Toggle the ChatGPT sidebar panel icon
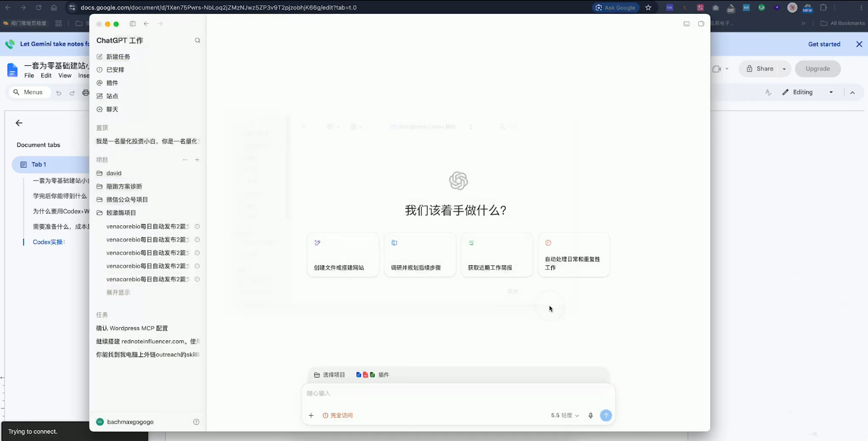 (133, 24)
